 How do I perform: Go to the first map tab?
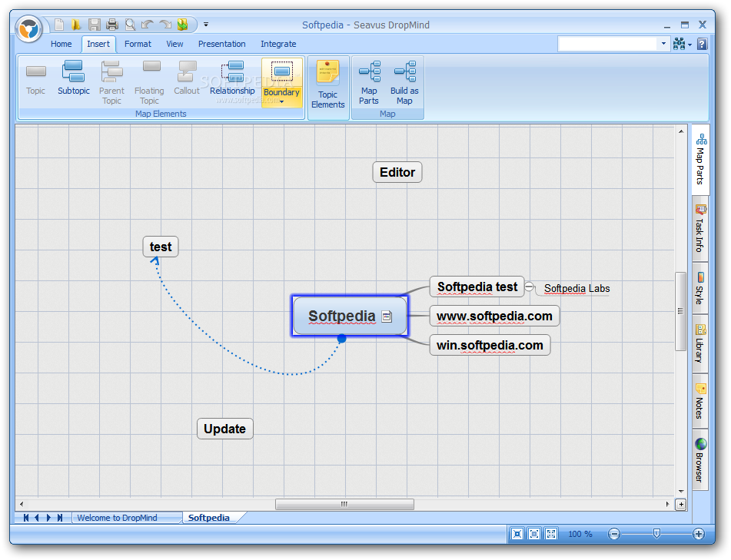[x=26, y=518]
